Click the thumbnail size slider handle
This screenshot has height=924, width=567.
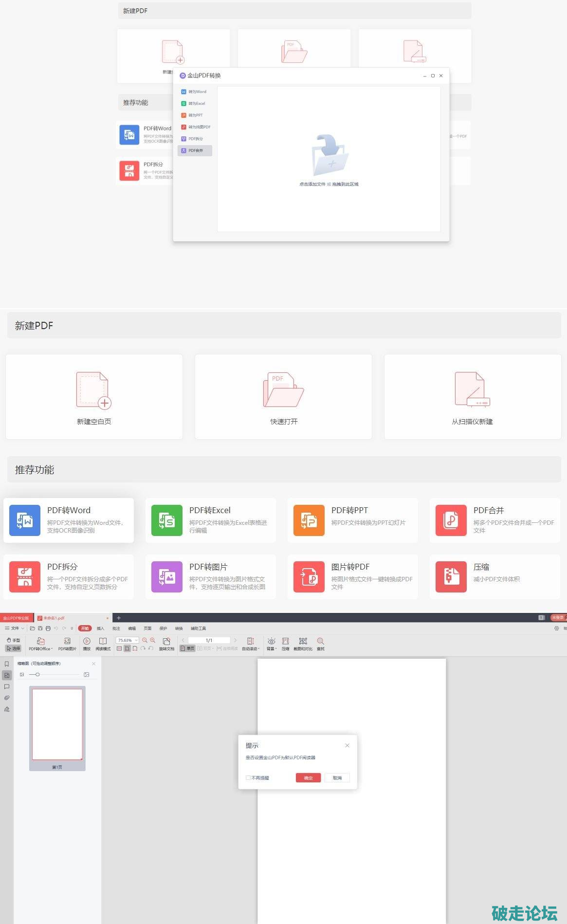pyautogui.click(x=37, y=674)
